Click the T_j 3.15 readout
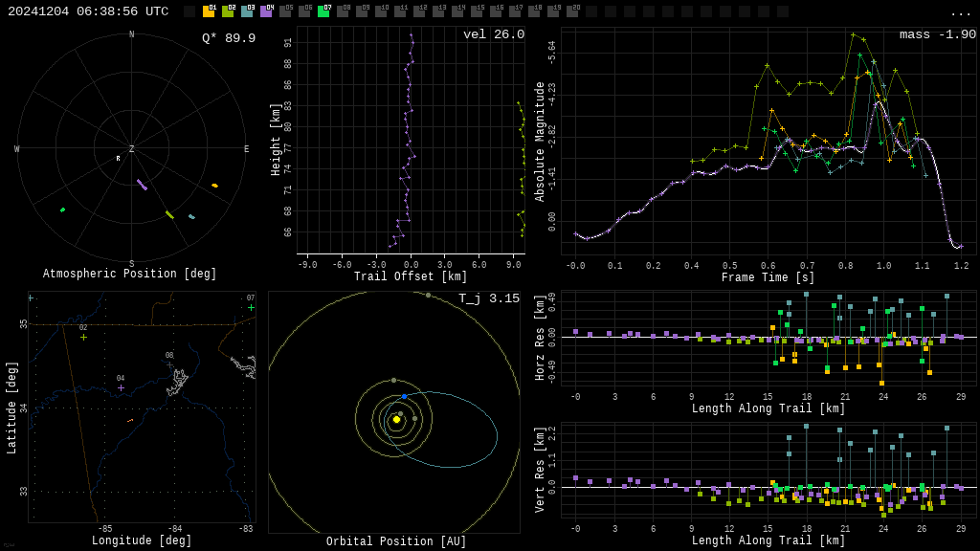 pos(488,298)
